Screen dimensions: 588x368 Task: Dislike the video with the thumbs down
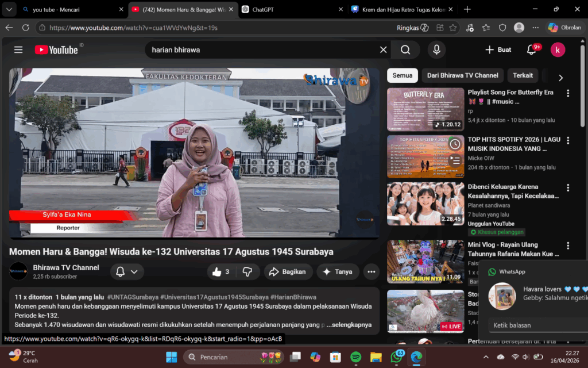click(x=247, y=272)
